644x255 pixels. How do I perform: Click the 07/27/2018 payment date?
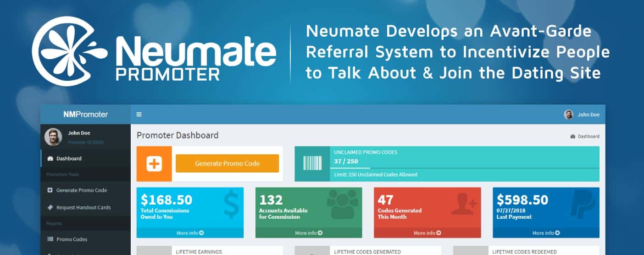[x=511, y=211]
